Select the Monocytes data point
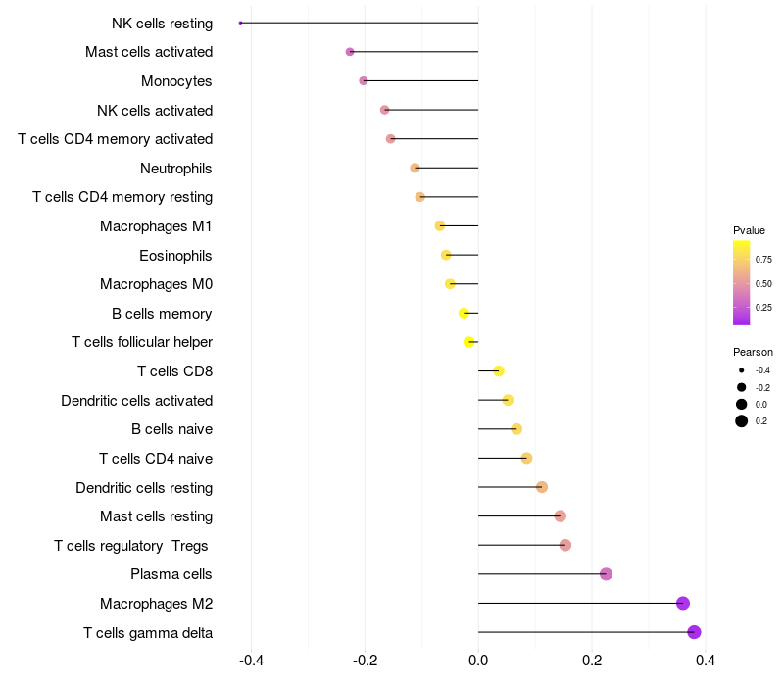Viewport: 784px width, 686px height. pyautogui.click(x=364, y=80)
